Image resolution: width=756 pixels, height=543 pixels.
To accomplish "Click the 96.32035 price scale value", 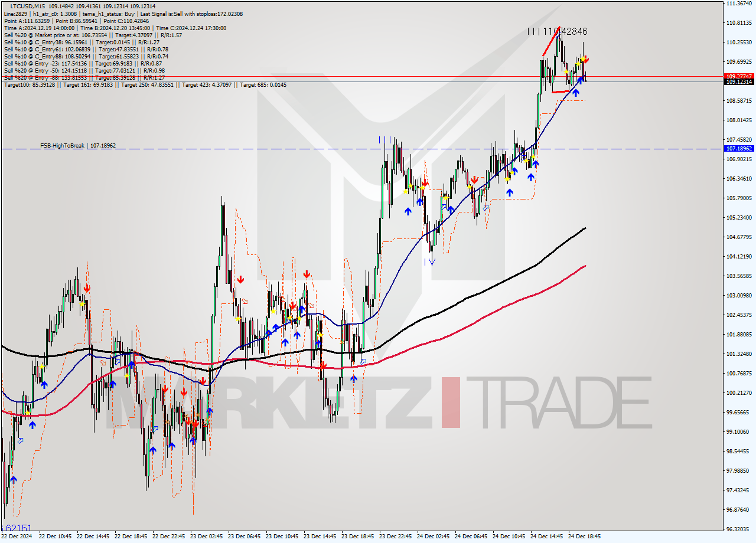I will pyautogui.click(x=739, y=529).
